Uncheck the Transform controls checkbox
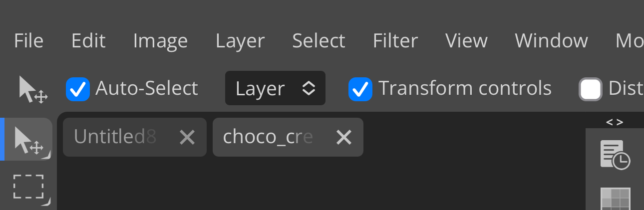Viewport: 644px width, 210px height. [x=360, y=89]
